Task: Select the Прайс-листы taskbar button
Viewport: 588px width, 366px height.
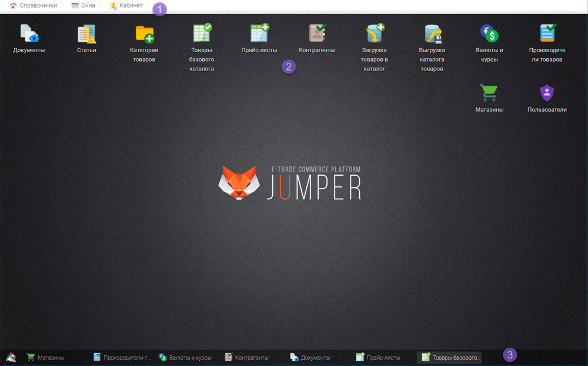Action: (378, 357)
